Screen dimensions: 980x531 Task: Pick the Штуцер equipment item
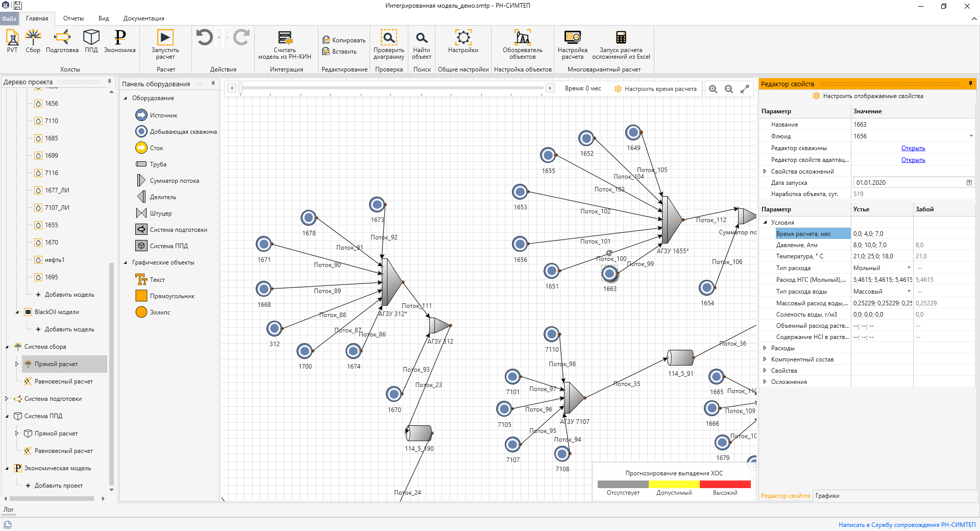click(154, 213)
